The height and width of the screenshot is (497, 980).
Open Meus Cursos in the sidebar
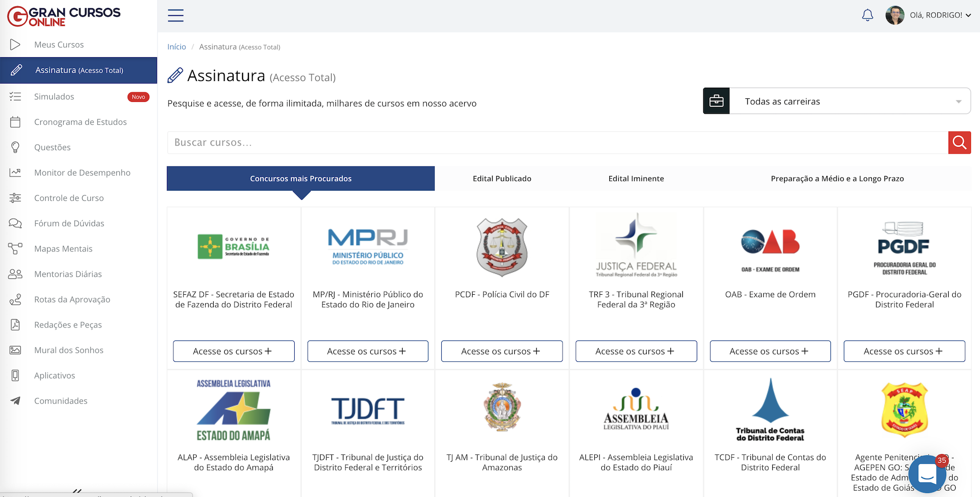tap(59, 44)
